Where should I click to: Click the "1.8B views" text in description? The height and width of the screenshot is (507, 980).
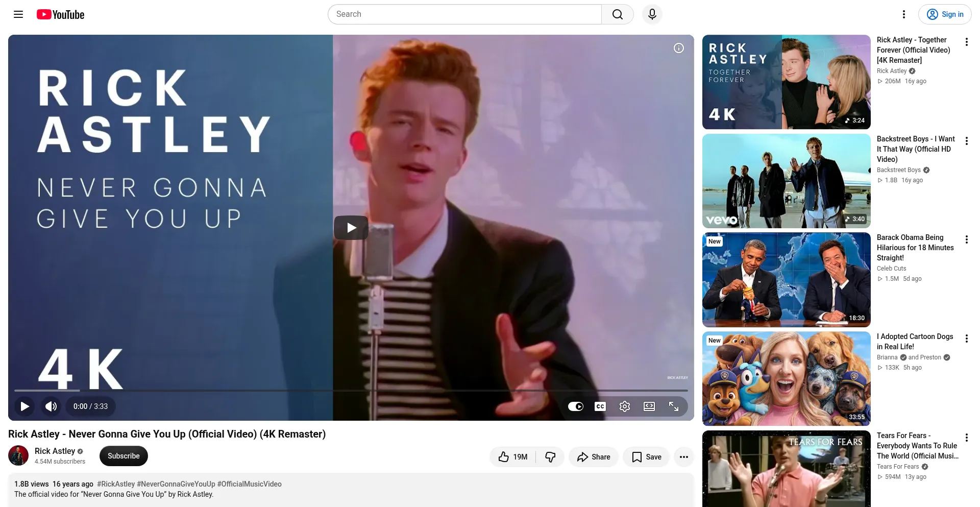click(32, 484)
